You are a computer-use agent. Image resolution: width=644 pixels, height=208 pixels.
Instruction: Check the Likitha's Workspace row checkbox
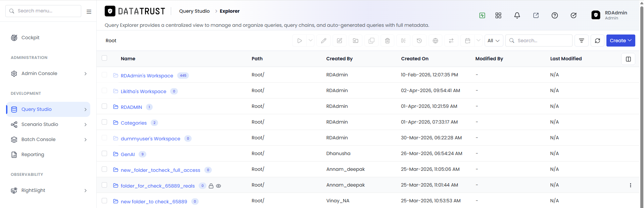[104, 90]
